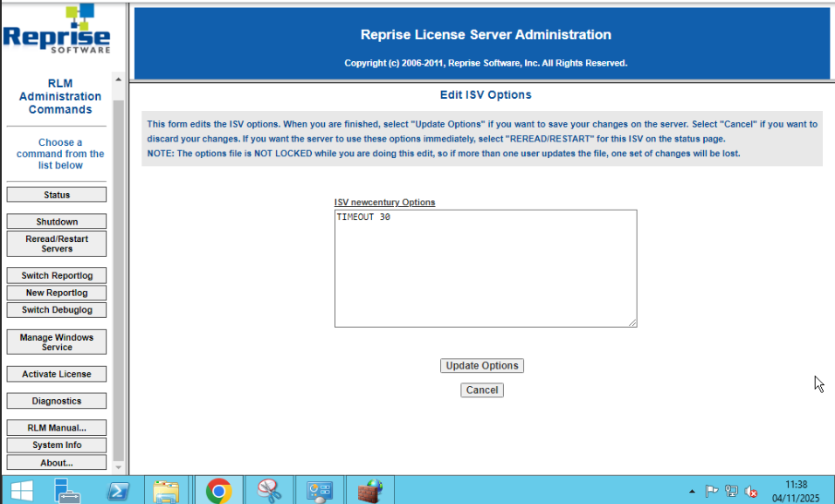The height and width of the screenshot is (504, 835).
Task: Show hidden system tray icons
Action: (x=692, y=491)
